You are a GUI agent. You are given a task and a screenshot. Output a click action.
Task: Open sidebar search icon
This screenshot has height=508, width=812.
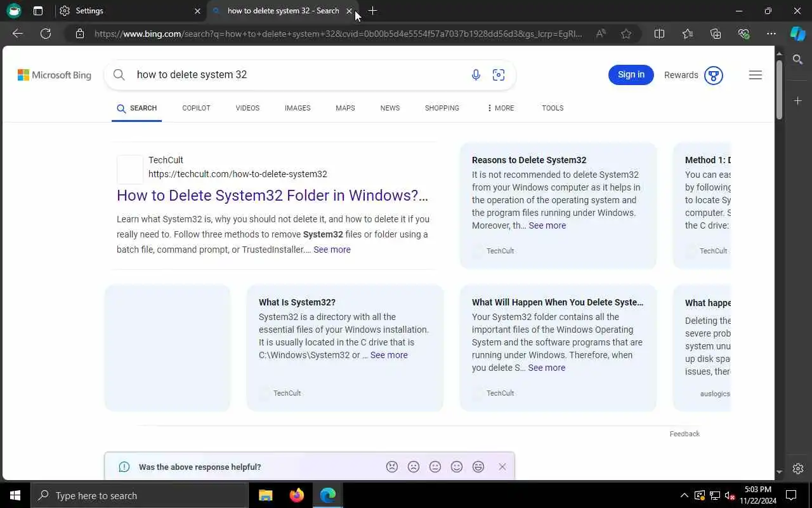[x=798, y=60]
